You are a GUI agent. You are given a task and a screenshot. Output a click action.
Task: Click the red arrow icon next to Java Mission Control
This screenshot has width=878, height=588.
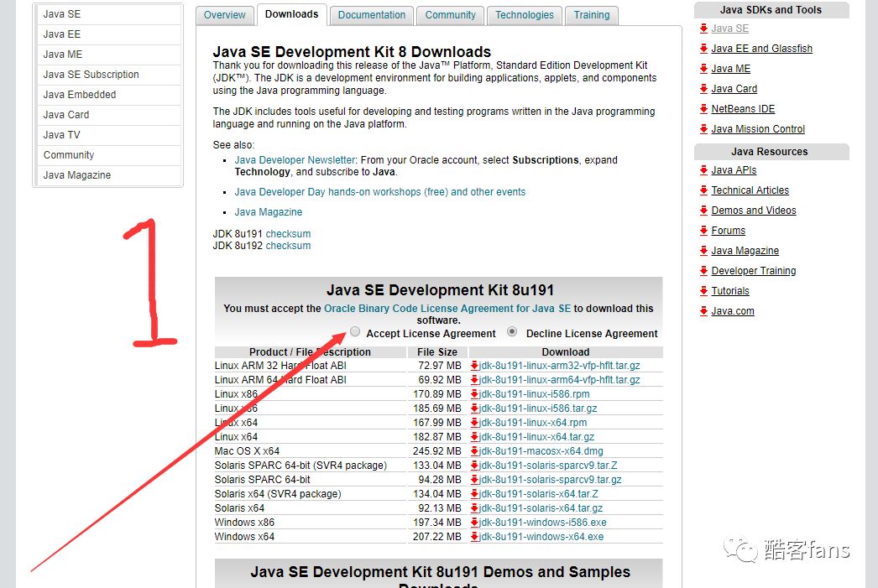[704, 129]
